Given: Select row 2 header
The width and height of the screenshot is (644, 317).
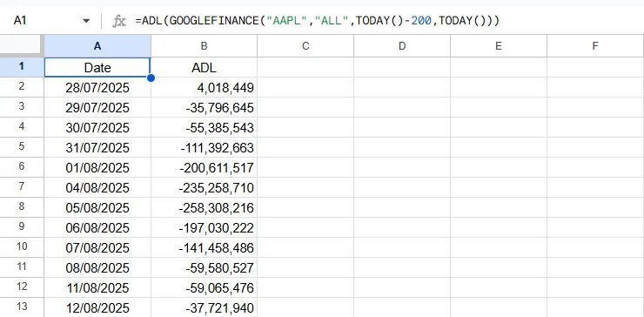Looking at the screenshot, I should 22,87.
